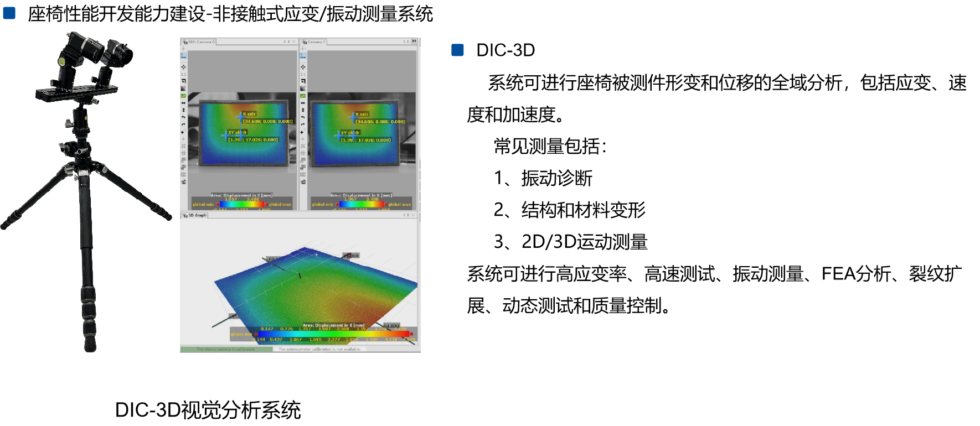Close the REF: Camera 0 pane with its X
980x426 pixels.
(293, 41)
